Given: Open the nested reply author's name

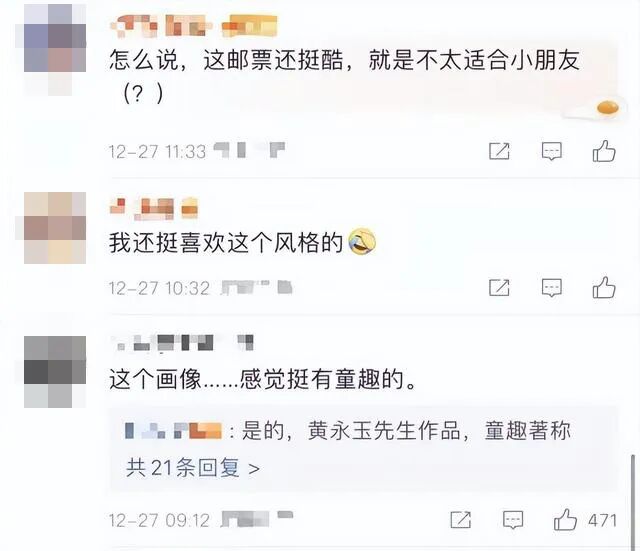Looking at the screenshot, I should (173, 431).
